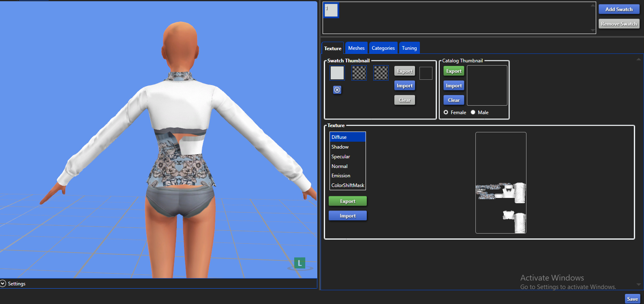Switch to the Texture tab
This screenshot has height=304, width=644.
tap(333, 48)
